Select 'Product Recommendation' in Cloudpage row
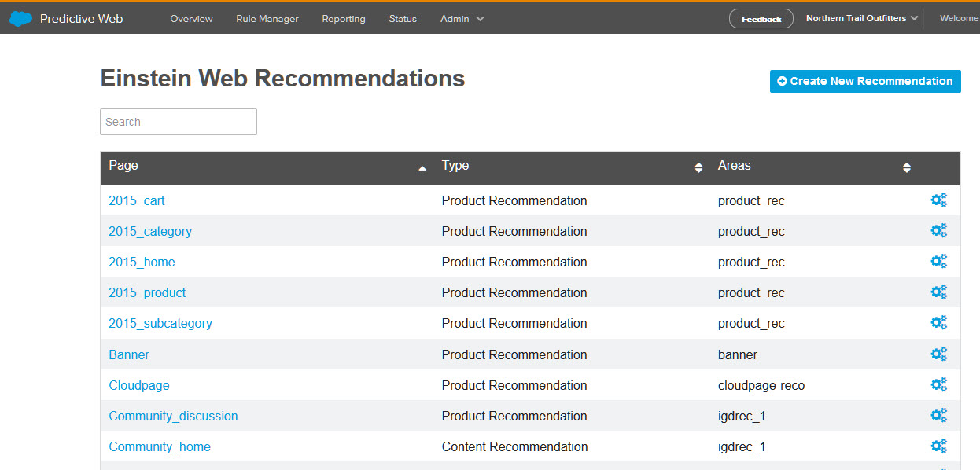 (514, 385)
